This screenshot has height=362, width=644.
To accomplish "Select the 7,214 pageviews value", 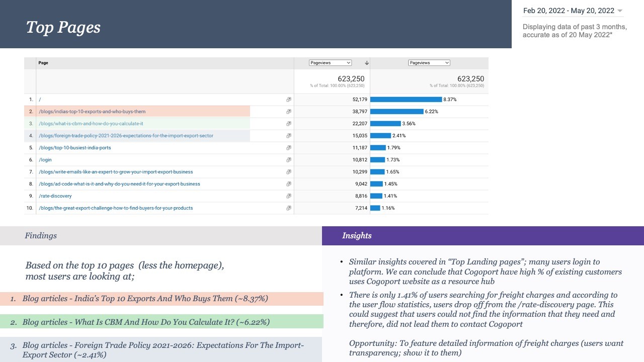I will [361, 208].
